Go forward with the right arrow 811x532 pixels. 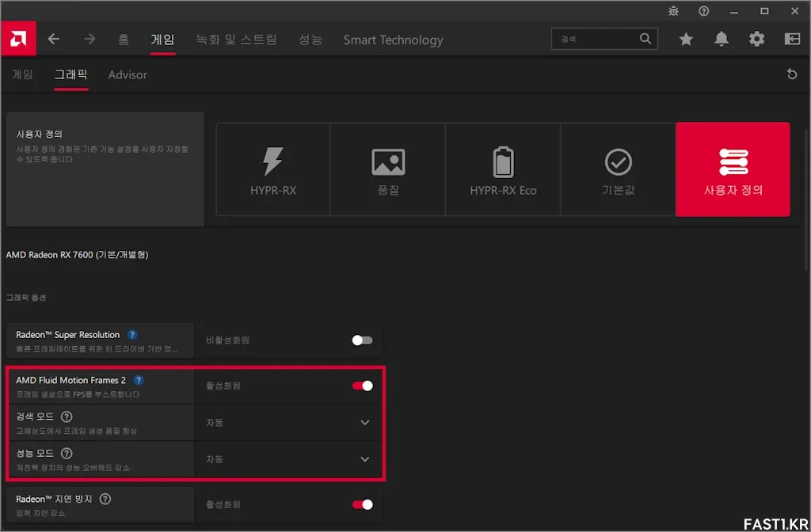89,39
